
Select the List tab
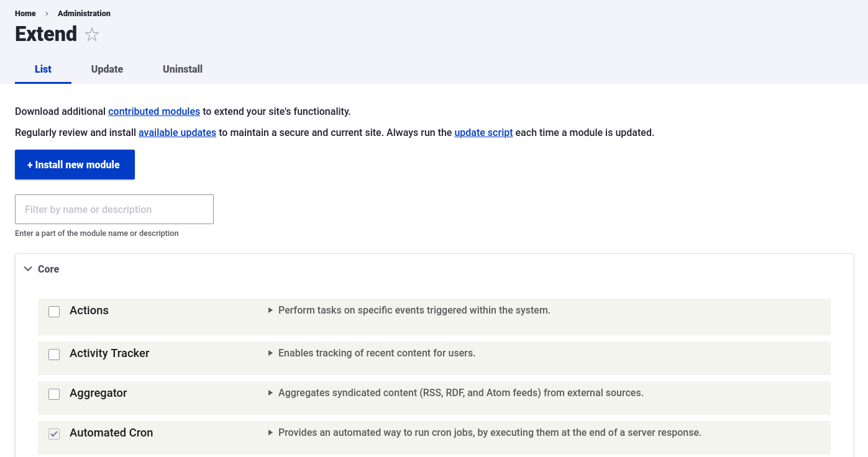click(43, 69)
